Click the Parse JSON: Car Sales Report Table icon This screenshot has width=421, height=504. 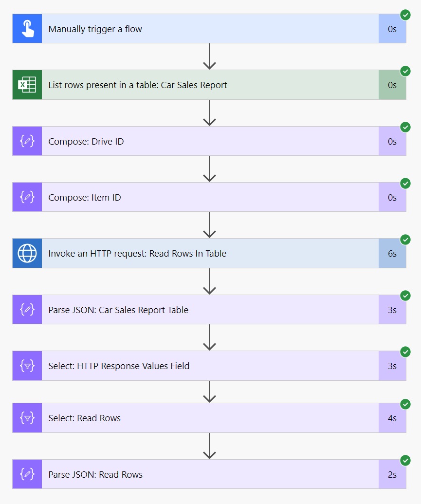[x=27, y=309]
